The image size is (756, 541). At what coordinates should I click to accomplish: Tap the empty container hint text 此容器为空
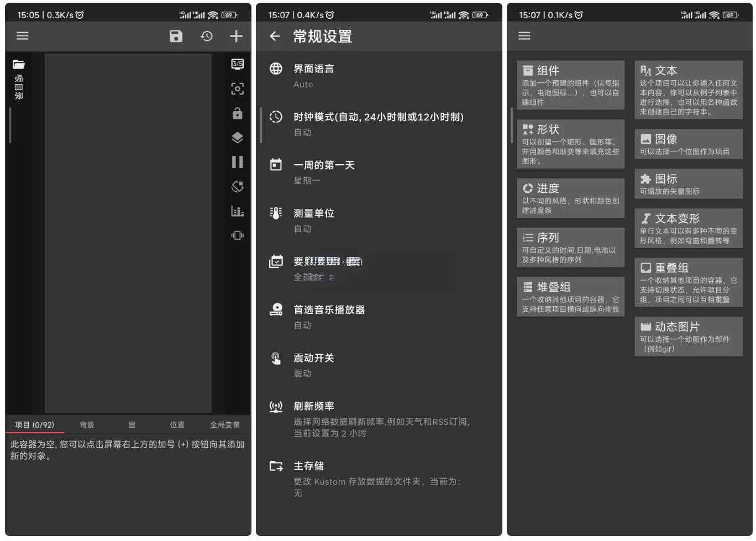point(127,450)
